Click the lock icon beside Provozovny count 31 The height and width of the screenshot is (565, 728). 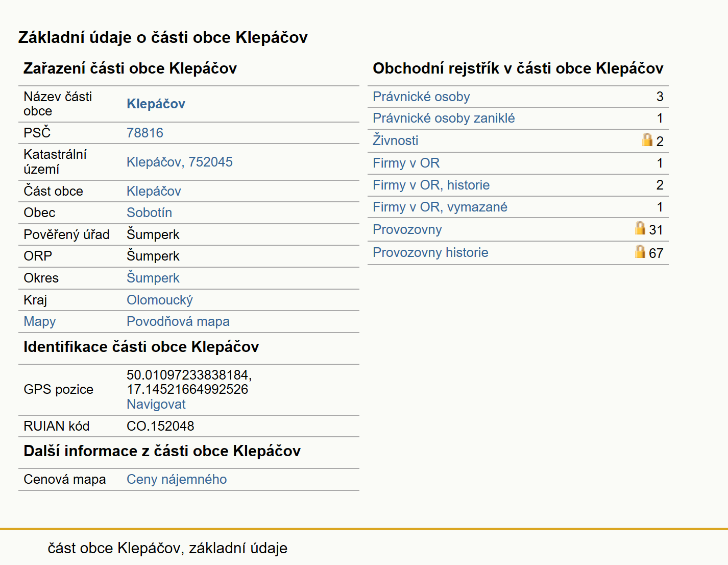[x=640, y=228]
